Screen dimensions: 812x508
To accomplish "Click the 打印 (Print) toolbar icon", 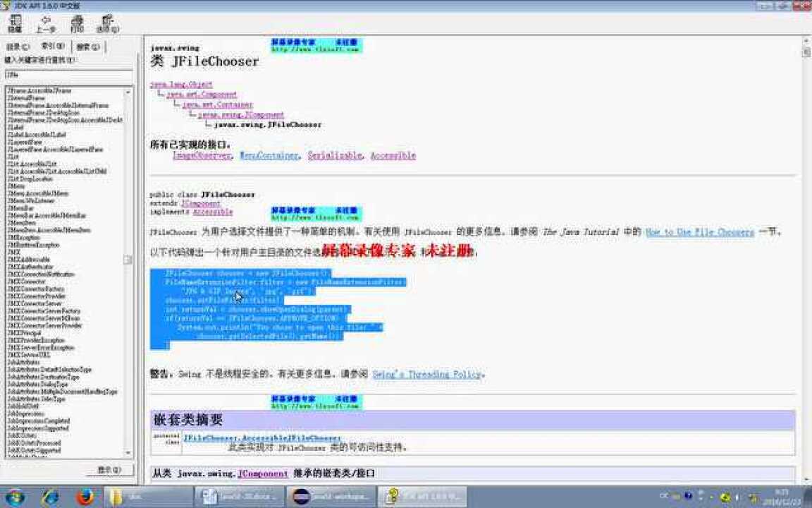I will coord(77,23).
